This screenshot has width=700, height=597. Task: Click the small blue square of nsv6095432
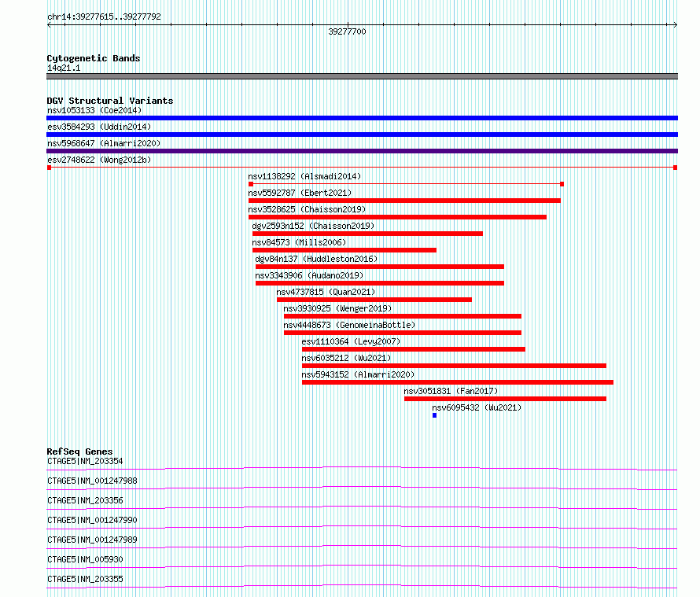pos(434,415)
